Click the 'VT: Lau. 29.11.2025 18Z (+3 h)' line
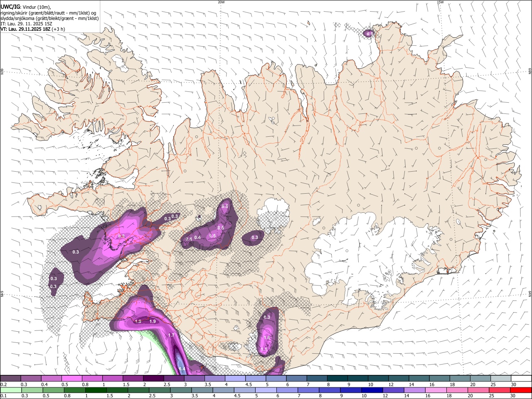This screenshot has height=399, width=532. coord(32,30)
